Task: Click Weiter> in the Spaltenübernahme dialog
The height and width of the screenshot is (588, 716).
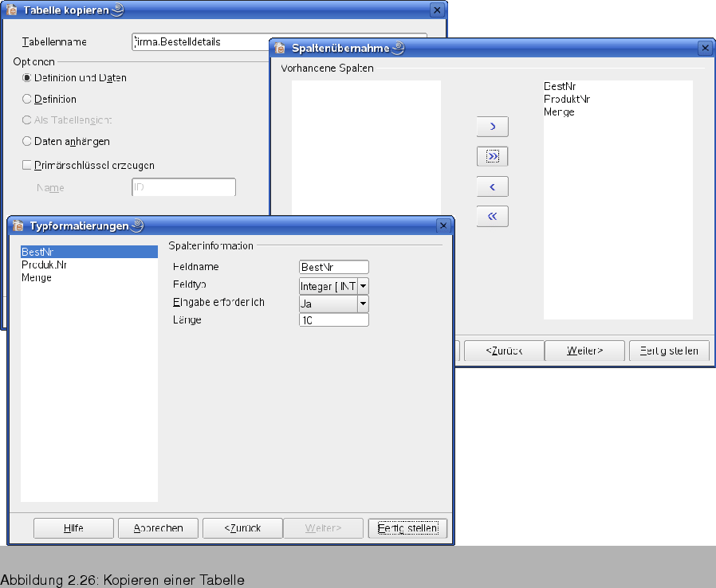Action: (x=584, y=351)
